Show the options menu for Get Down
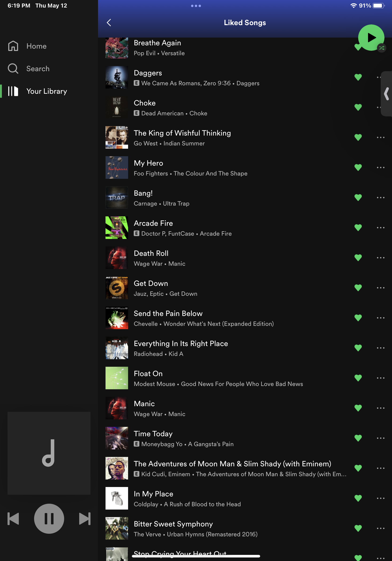Image resolution: width=392 pixels, height=561 pixels. pos(380,288)
